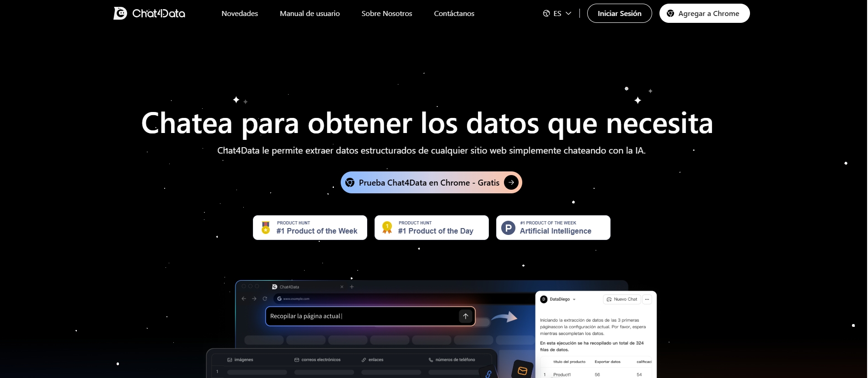Click Chrome icon in Agregar a Chrome
This screenshot has height=378, width=868.
[x=670, y=14]
